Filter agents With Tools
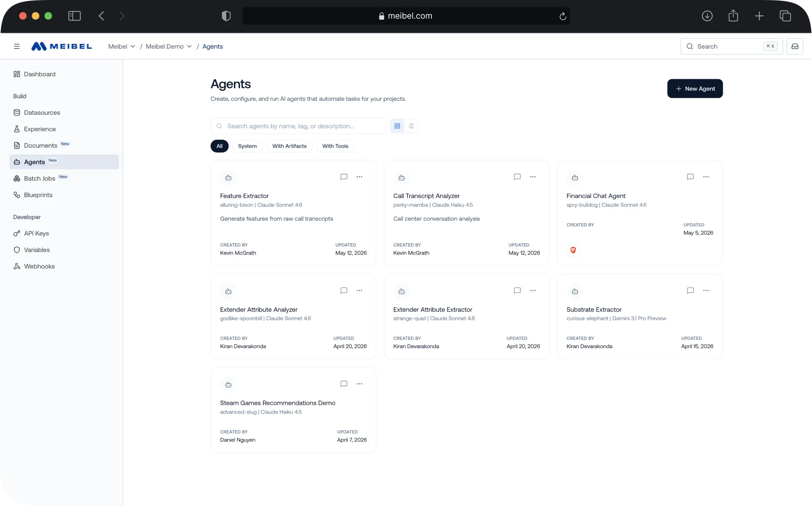812x506 pixels. (x=335, y=146)
